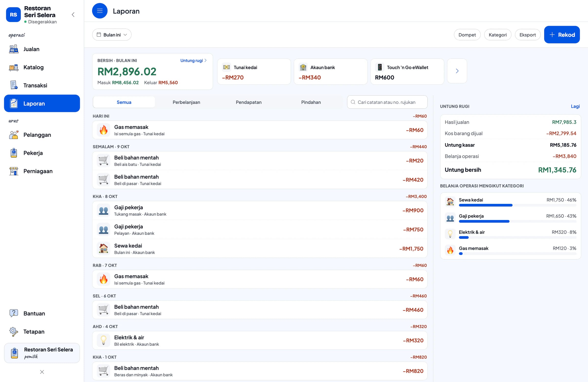Select the Semua tab

(124, 102)
